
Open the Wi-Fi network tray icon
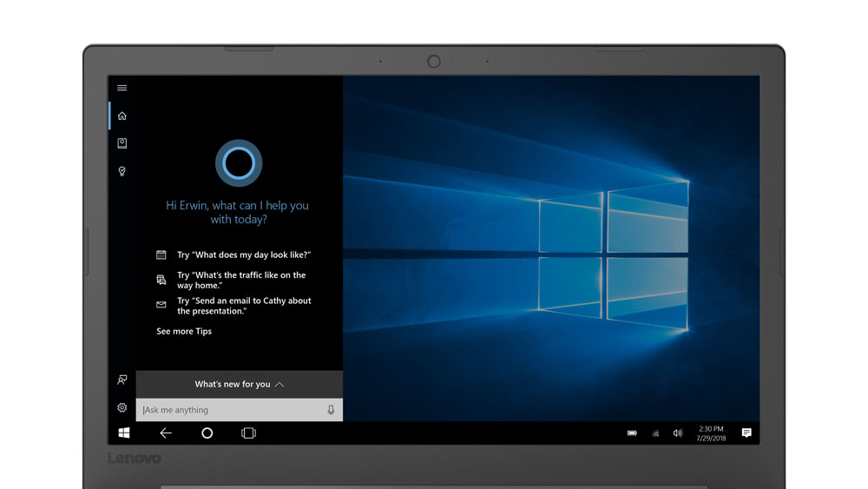click(x=655, y=433)
